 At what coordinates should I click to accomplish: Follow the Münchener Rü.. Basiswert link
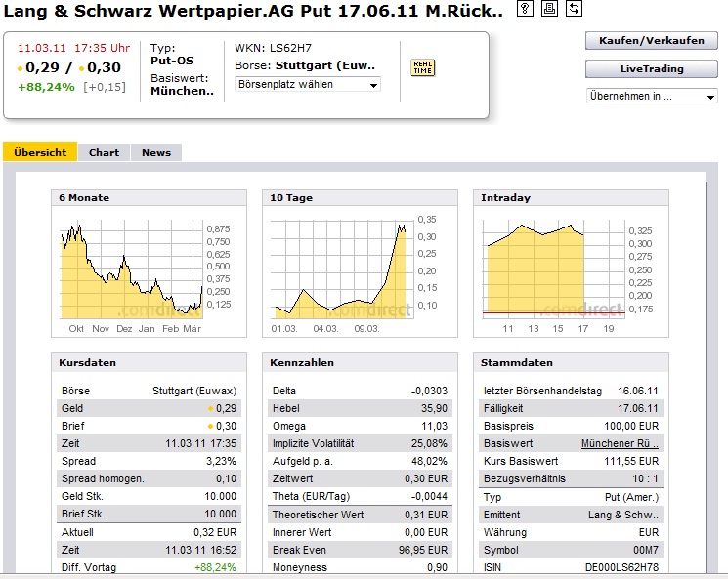pos(620,443)
